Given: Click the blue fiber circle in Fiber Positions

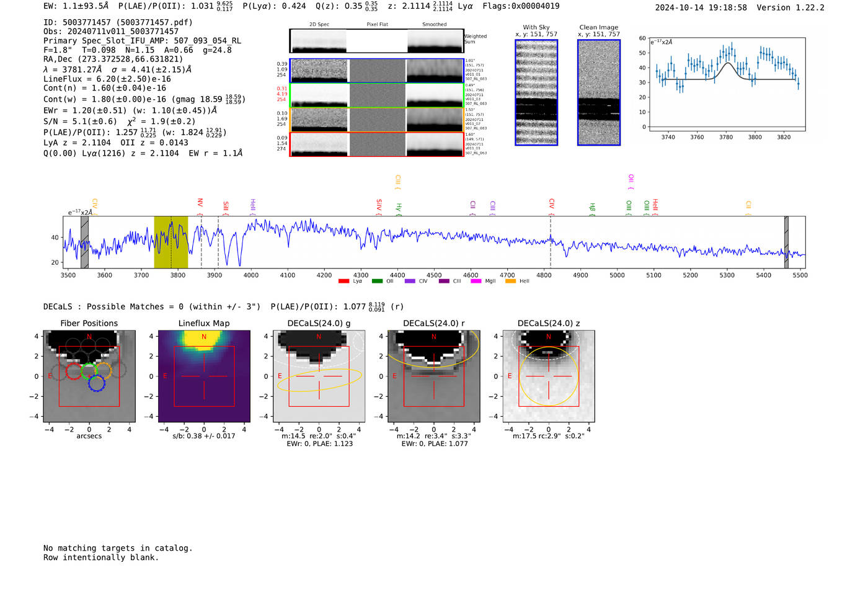Looking at the screenshot, I should tap(96, 383).
